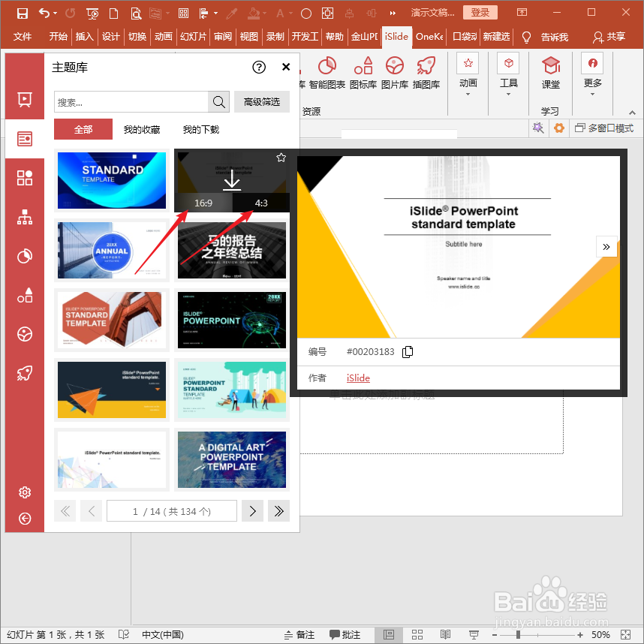
Task: Click the Save icon in quick access toolbar
Action: point(23,14)
